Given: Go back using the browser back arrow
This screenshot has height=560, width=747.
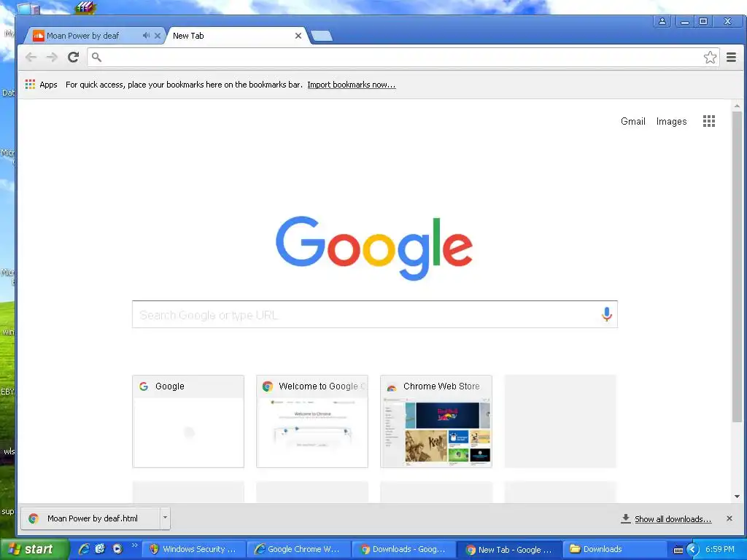Looking at the screenshot, I should [31, 58].
